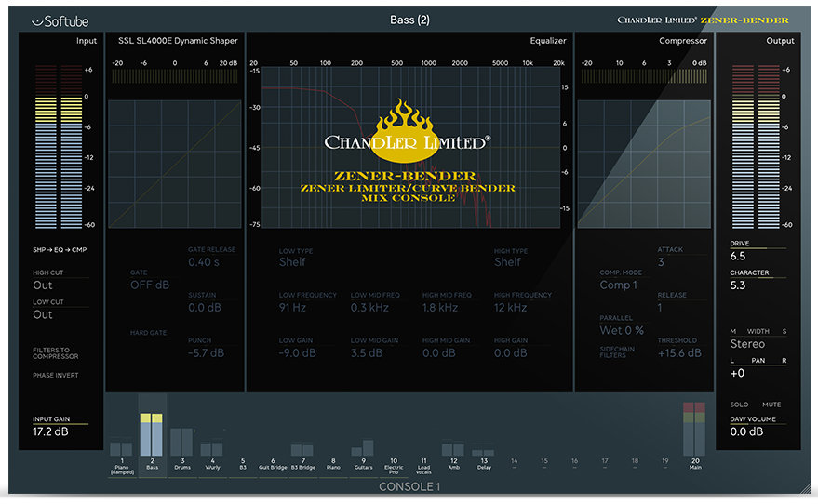Enable Hard Gate in the shaper
The image size is (818, 504).
tap(148, 333)
